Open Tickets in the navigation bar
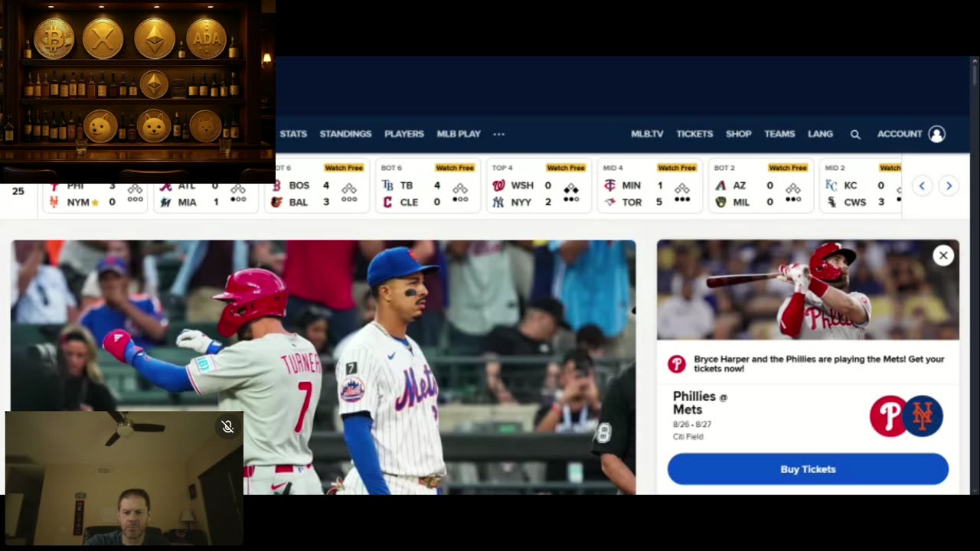This screenshot has width=980, height=551. coord(694,134)
